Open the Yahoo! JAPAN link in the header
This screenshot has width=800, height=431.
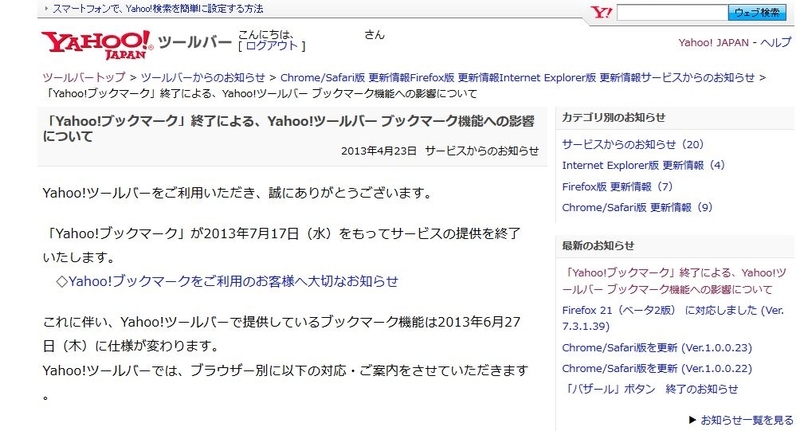713,42
